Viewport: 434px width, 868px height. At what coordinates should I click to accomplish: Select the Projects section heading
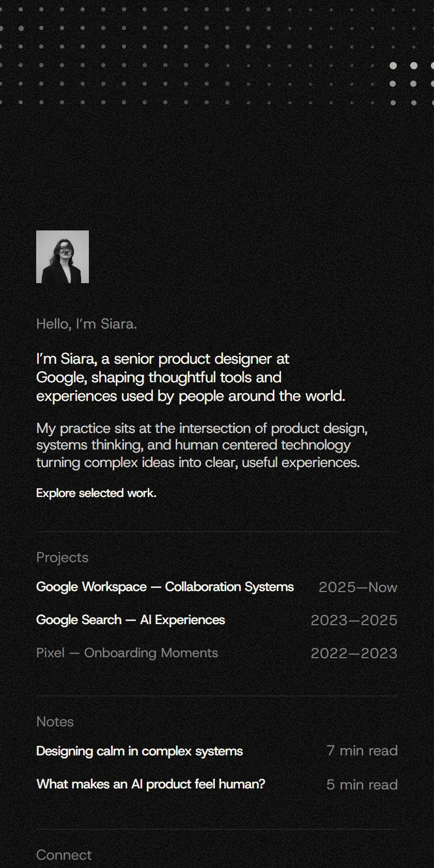tap(63, 557)
